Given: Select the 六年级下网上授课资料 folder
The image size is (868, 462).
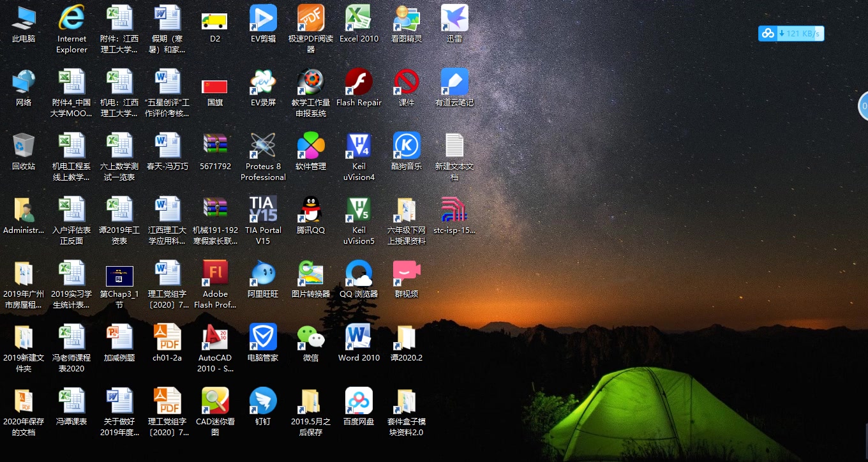Looking at the screenshot, I should pyautogui.click(x=407, y=209).
